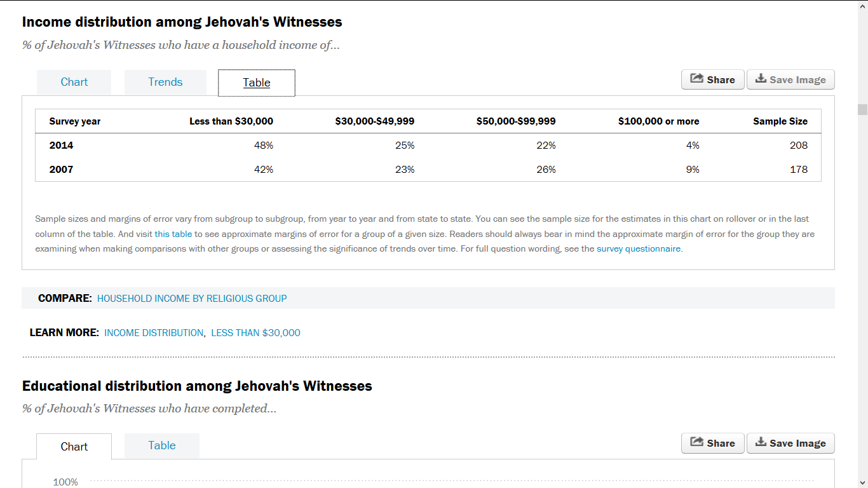Click Share button for Educational distribution
This screenshot has height=488, width=868.
pos(712,443)
